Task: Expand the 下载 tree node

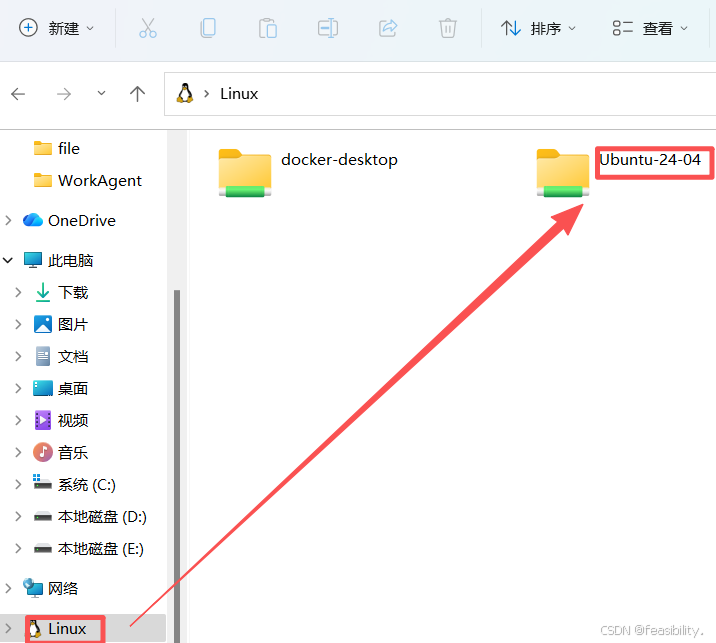Action: click(x=18, y=292)
